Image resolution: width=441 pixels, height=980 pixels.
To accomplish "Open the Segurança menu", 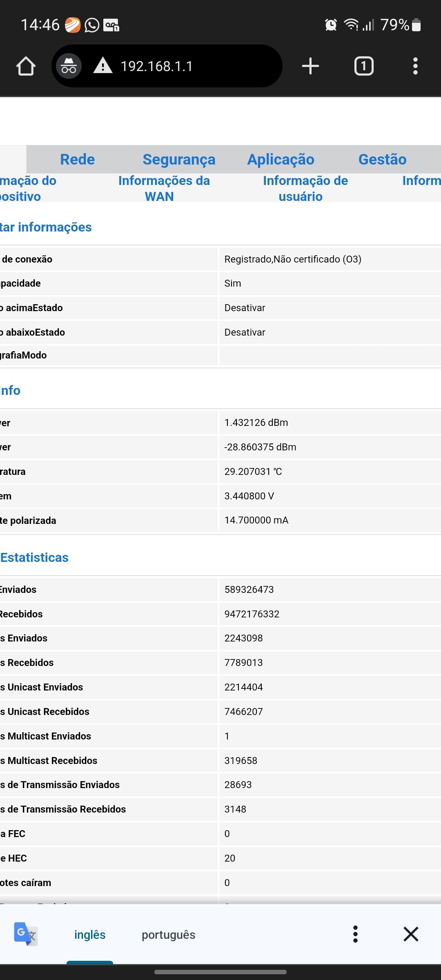I will (179, 159).
